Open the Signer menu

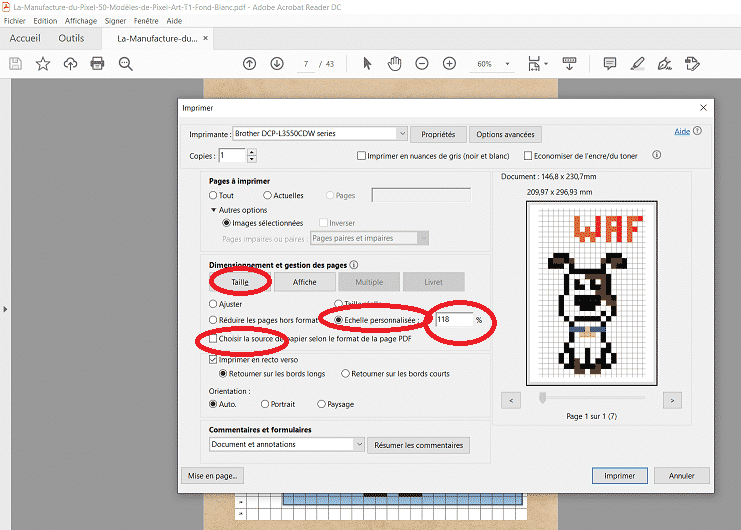click(115, 21)
